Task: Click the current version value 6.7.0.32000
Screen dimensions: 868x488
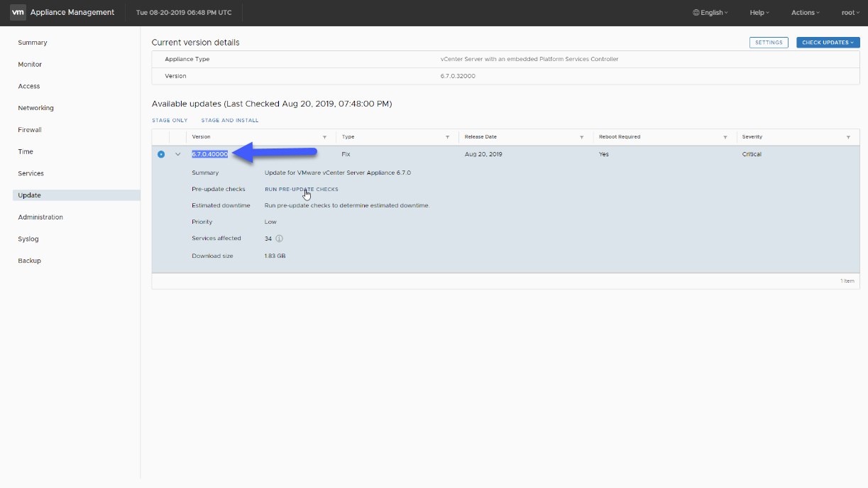Action: pos(458,76)
